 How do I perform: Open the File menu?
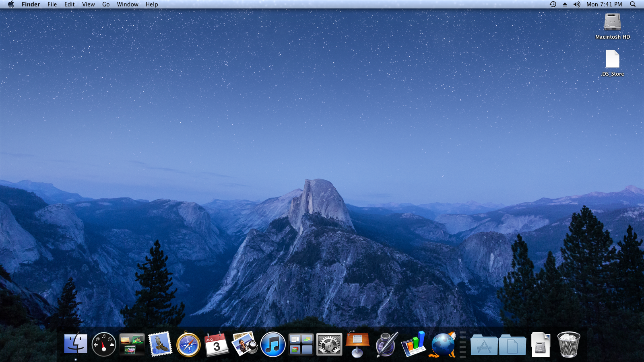click(52, 4)
